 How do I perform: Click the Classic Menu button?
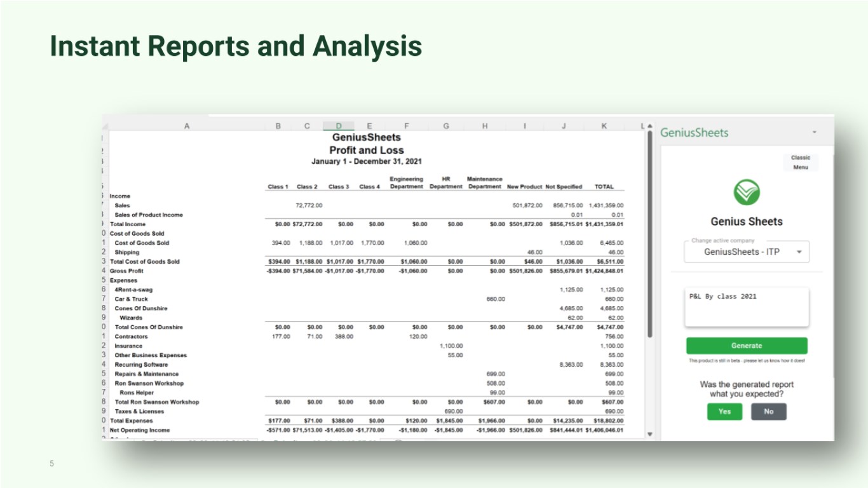801,163
